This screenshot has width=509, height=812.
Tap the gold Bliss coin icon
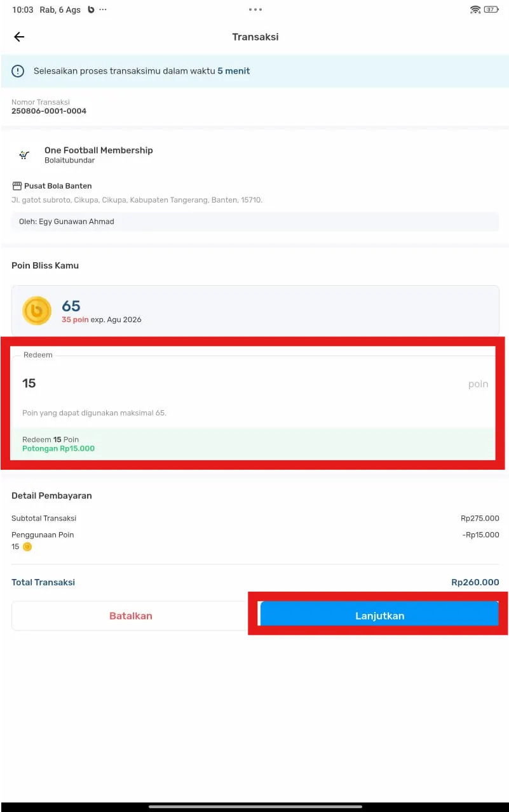tap(37, 311)
